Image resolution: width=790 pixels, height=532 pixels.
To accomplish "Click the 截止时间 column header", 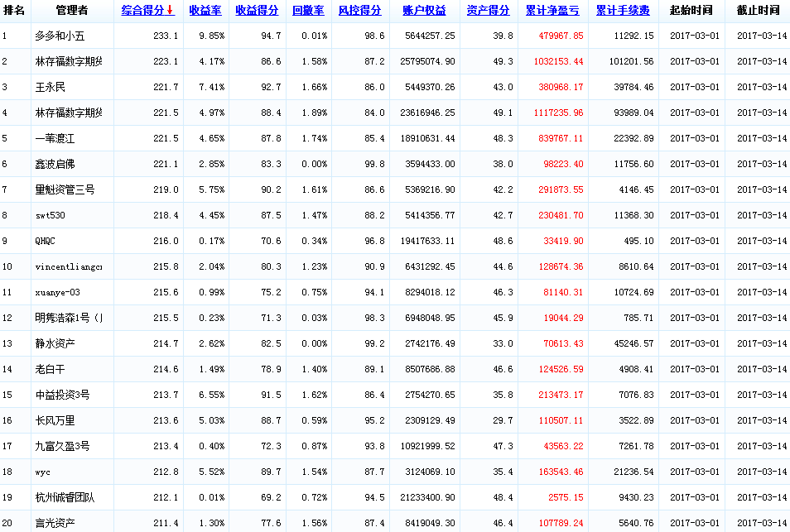I will (758, 10).
